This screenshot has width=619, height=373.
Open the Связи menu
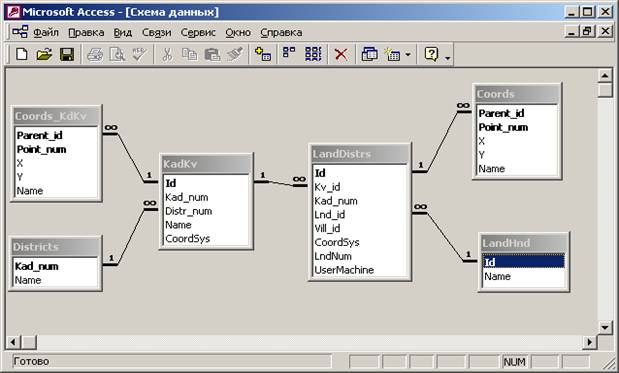[x=156, y=32]
